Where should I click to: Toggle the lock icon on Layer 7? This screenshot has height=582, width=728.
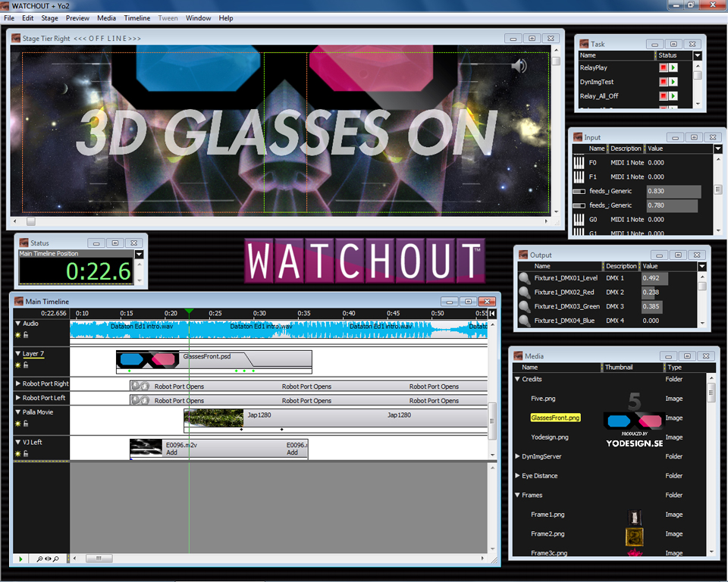26,365
